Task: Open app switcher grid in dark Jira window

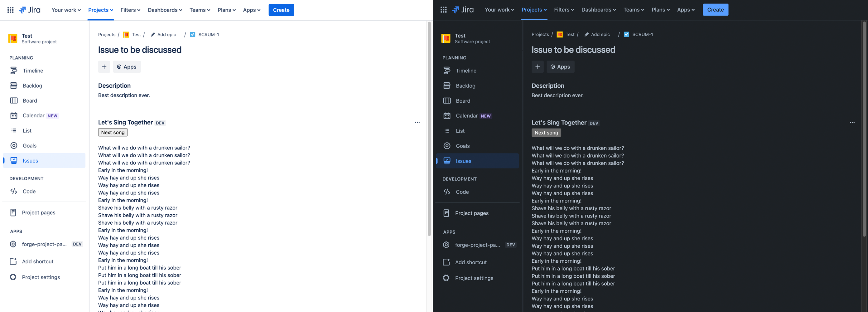Action: click(443, 10)
